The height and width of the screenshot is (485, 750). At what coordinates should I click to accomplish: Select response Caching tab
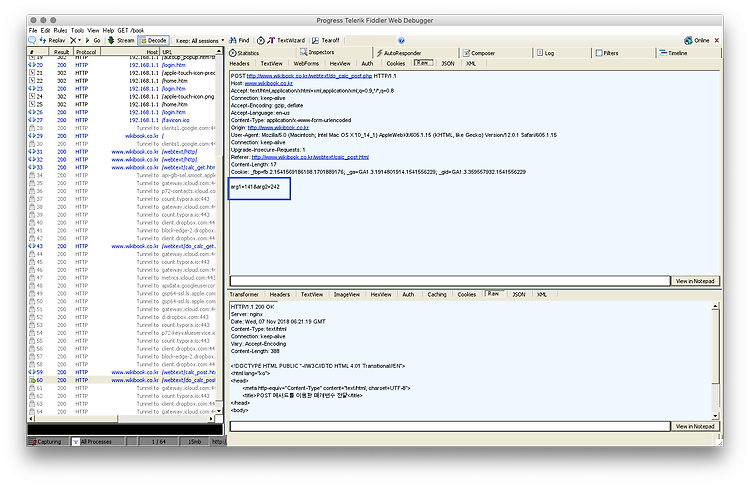tap(437, 295)
